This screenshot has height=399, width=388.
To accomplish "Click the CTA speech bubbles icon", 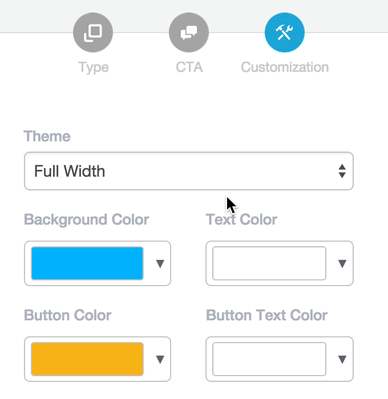I will (x=189, y=32).
